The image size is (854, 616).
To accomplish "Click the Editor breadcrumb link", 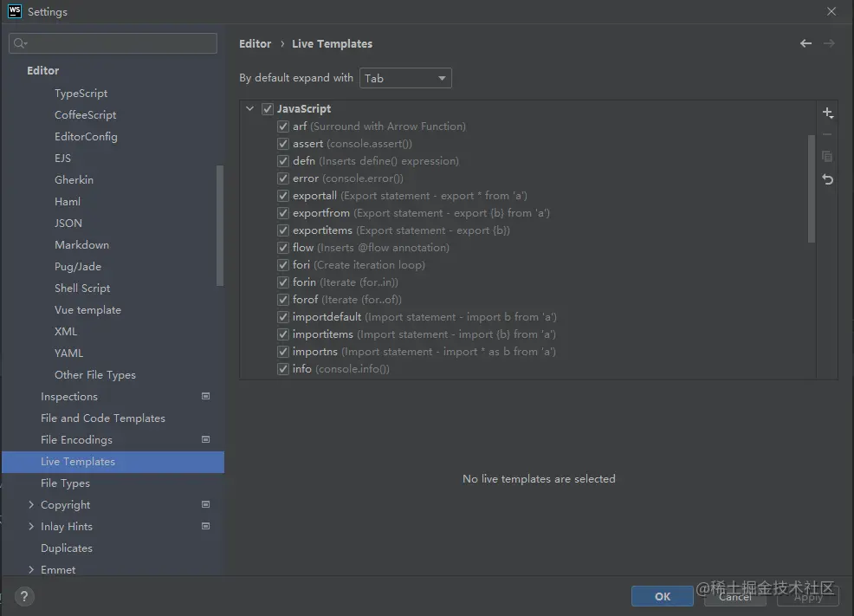I will pos(255,43).
